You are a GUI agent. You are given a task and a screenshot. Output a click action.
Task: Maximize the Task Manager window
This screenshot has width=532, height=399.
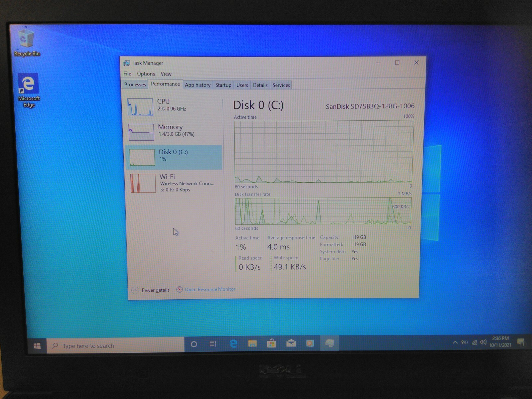coord(397,63)
